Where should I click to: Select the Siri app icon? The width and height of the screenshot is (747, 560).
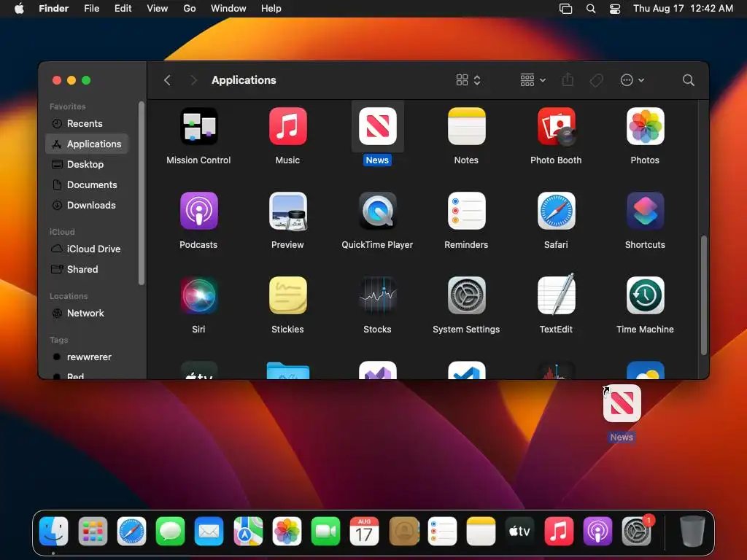(x=198, y=295)
